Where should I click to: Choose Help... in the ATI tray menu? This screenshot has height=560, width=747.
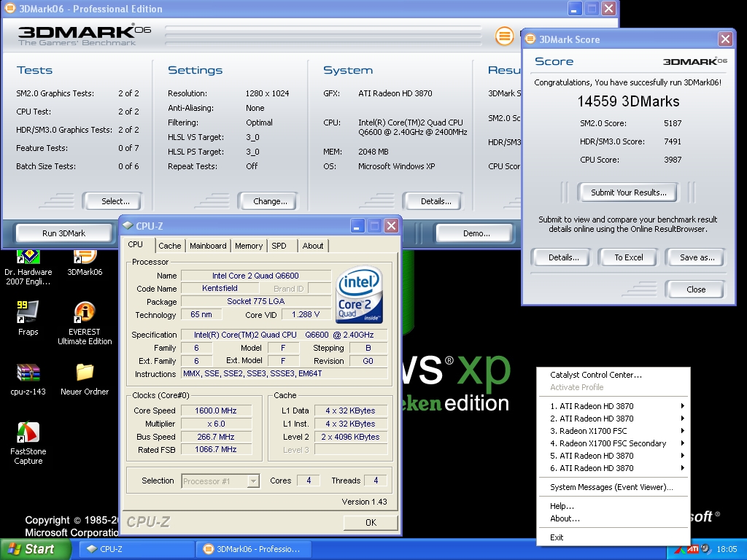point(614,506)
